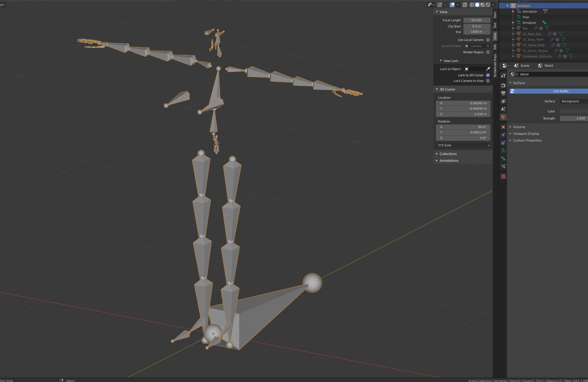Toggle the show overlays button
Viewport: 588px width, 382px height.
pos(452,5)
